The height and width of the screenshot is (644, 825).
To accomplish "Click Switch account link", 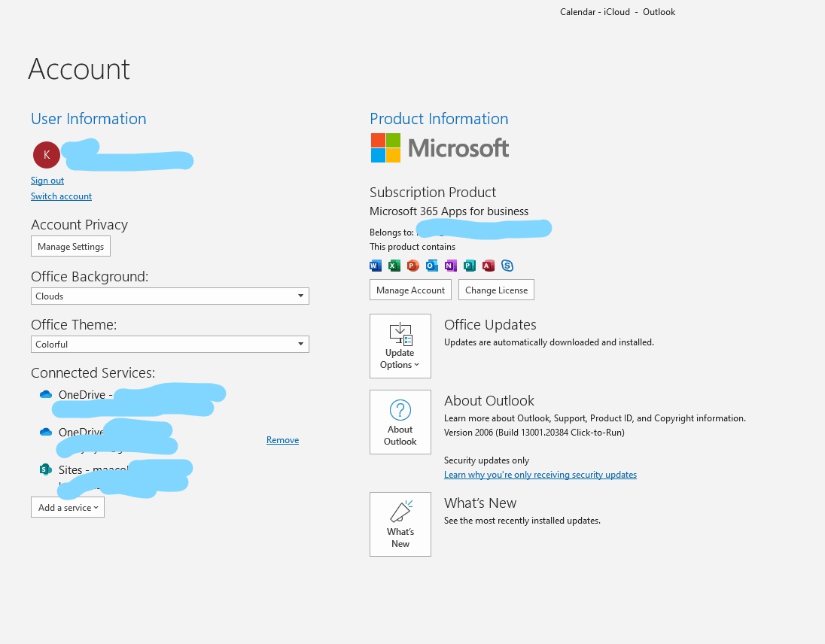I will (x=61, y=196).
